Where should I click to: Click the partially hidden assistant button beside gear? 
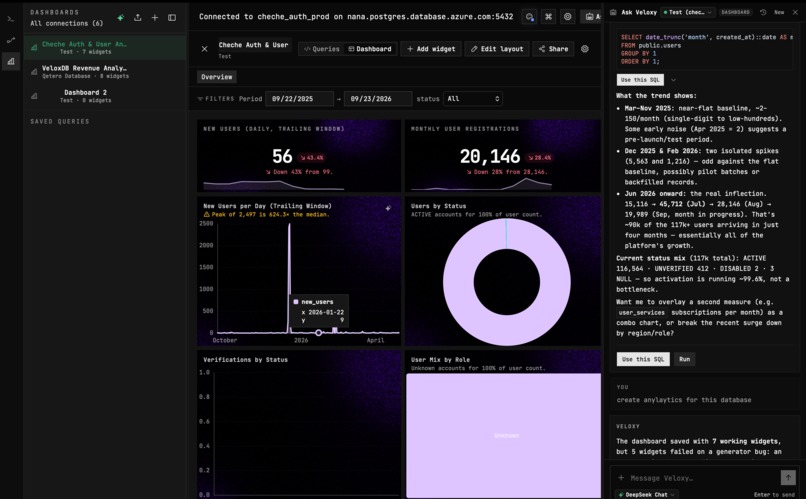pos(592,16)
